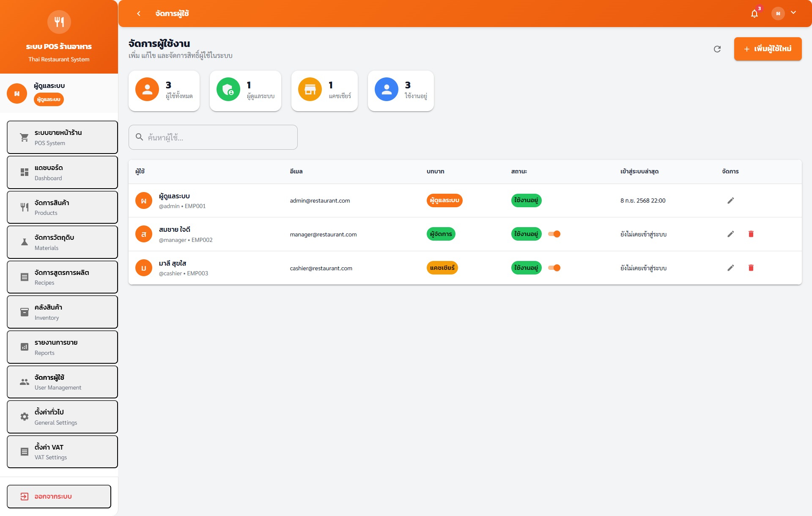Click the user search input field
812x516 pixels.
[213, 137]
